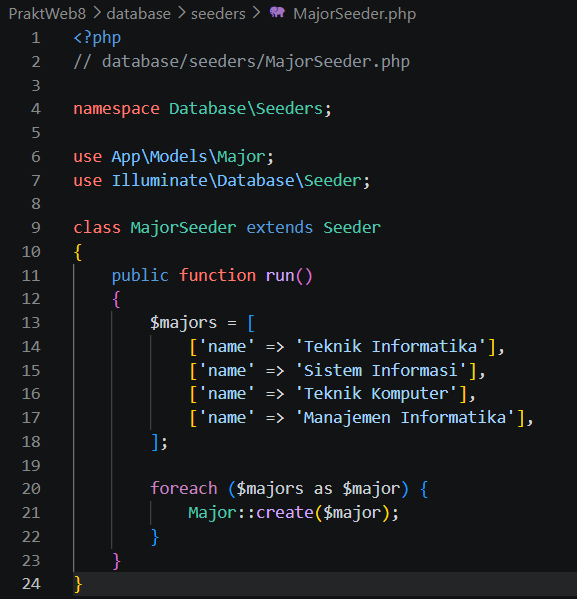Viewport: 577px width, 599px height.
Task: Click the run function name
Action: 279,275
